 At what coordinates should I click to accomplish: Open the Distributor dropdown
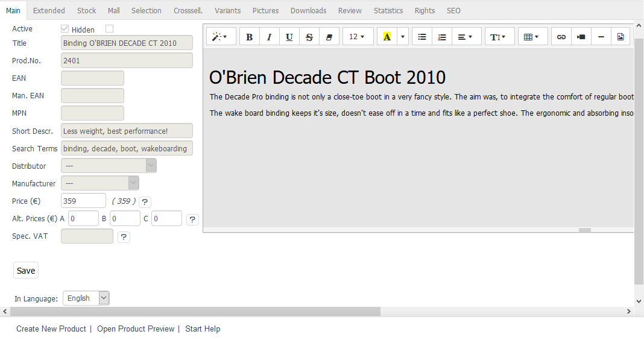point(109,166)
